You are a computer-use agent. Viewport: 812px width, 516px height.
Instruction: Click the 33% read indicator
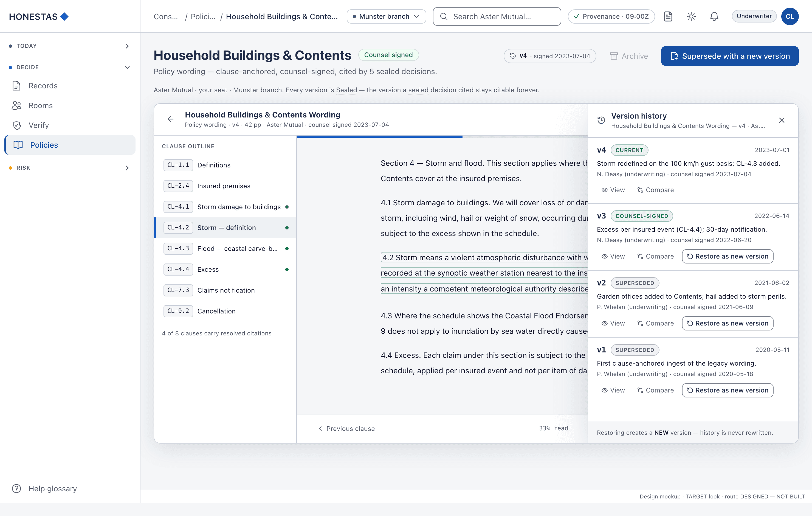click(x=553, y=429)
